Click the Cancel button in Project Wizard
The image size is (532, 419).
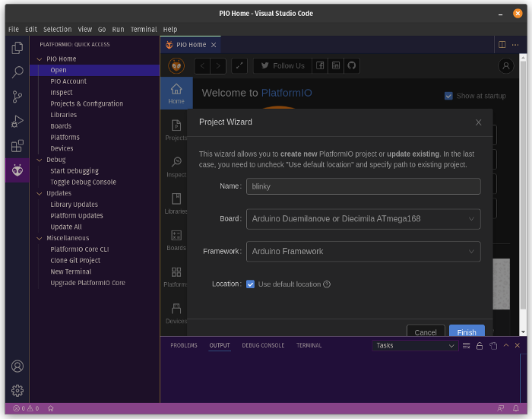pos(426,332)
